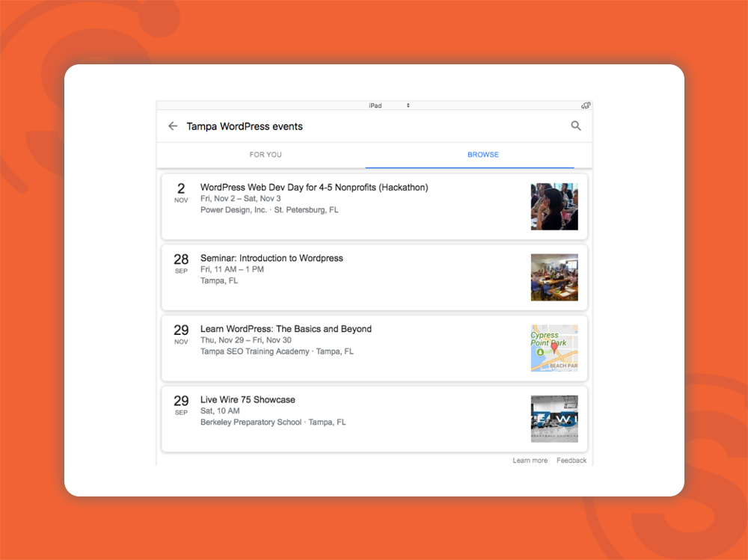Click the Live Wire showcase thumbnail
The width and height of the screenshot is (748, 560).
(554, 419)
